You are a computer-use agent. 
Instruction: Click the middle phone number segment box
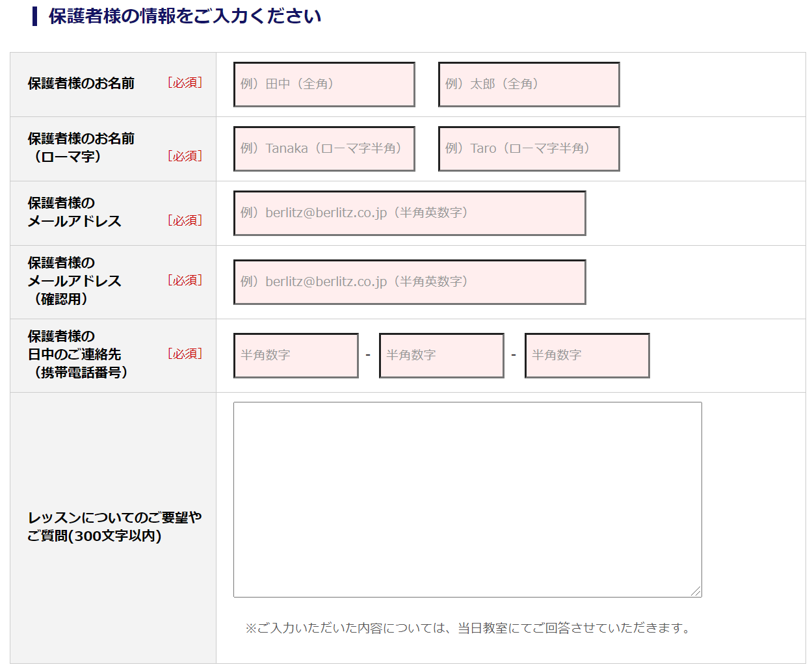pos(441,356)
